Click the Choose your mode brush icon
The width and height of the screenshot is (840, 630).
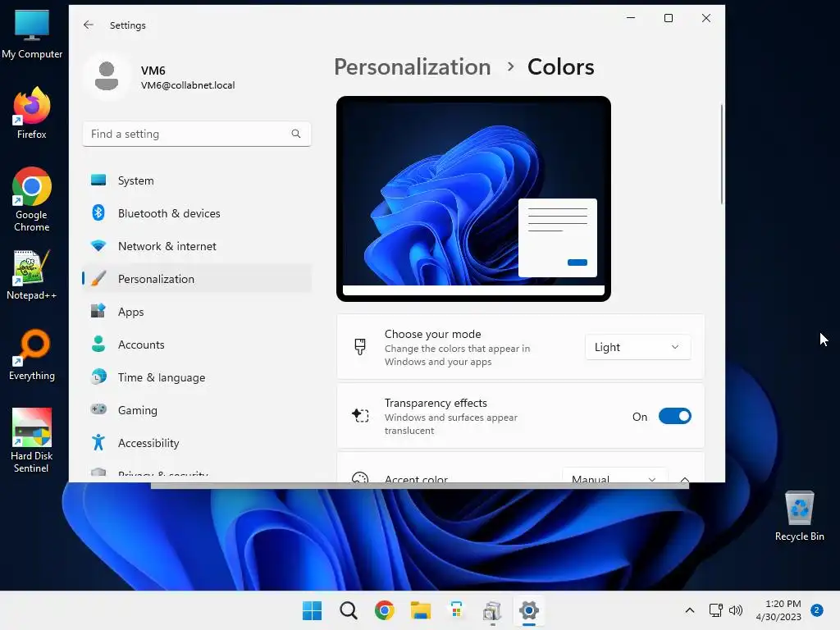click(360, 347)
